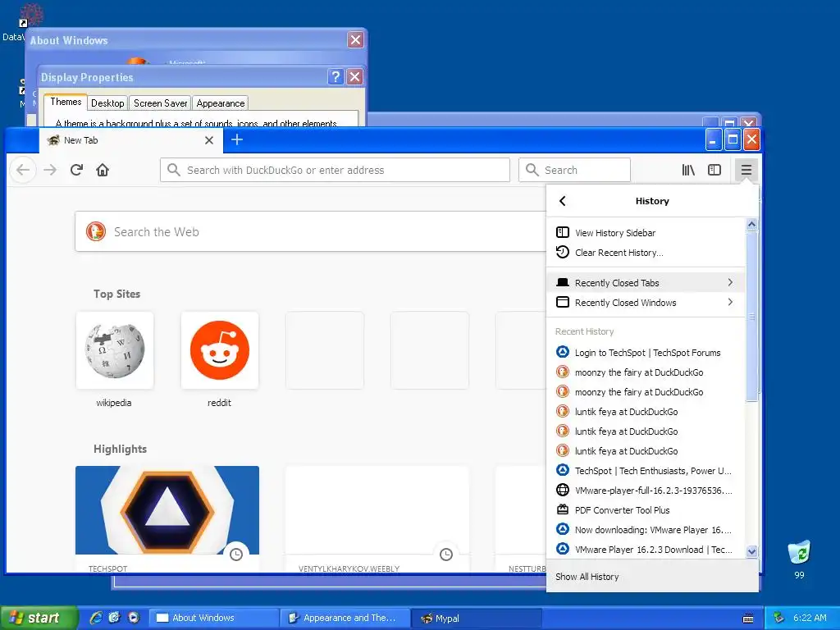Open VMware-player-full history entry

(646, 491)
